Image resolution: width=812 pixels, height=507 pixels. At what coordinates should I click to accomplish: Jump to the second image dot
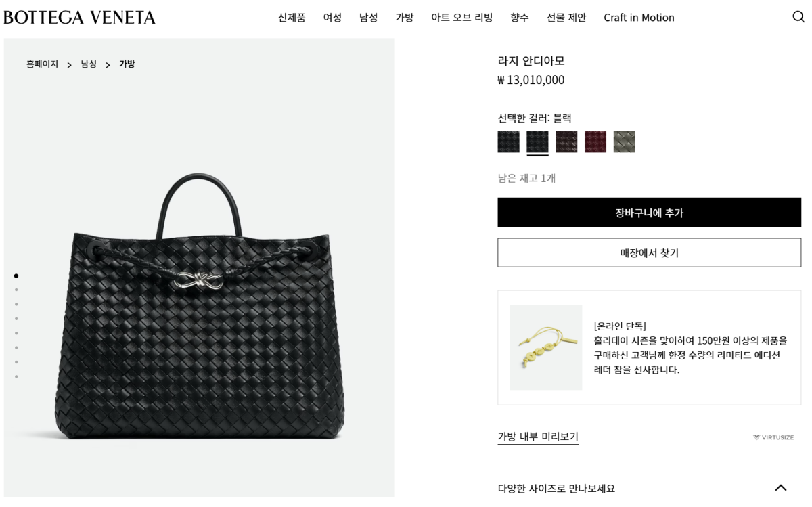16,290
